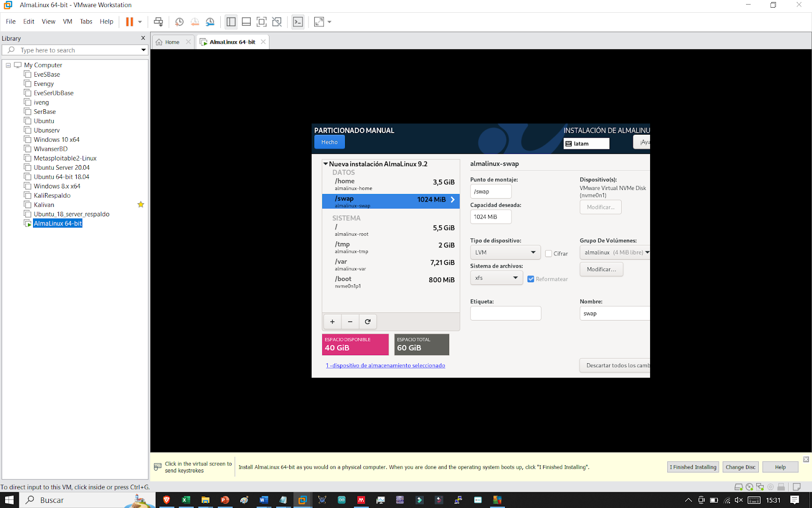Click the stretch guest icon
812x508 pixels.
(x=319, y=22)
